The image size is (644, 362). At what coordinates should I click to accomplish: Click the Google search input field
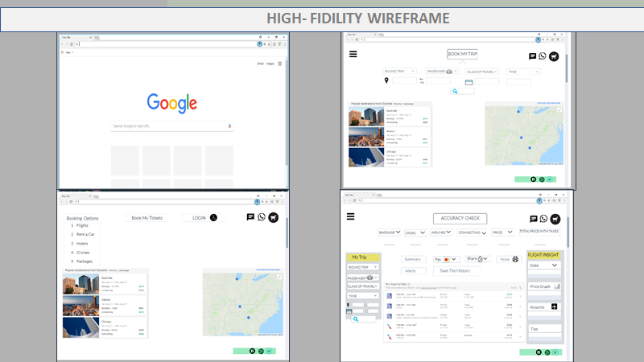point(169,126)
